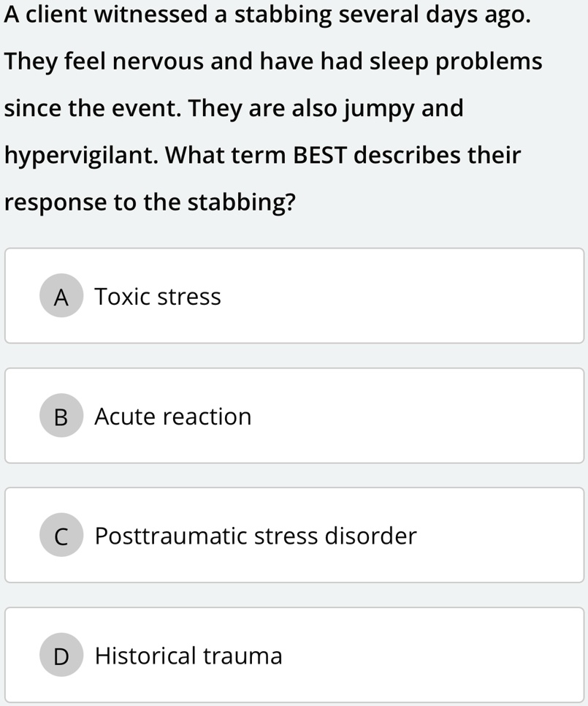This screenshot has height=706, width=588.
Task: Select the letter C circle
Action: click(x=61, y=536)
